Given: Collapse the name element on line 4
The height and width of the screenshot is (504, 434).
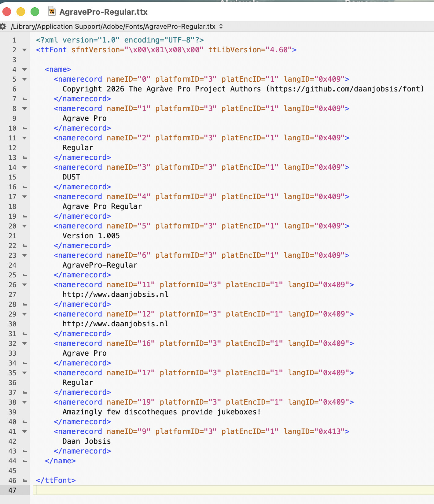Looking at the screenshot, I should 24,69.
